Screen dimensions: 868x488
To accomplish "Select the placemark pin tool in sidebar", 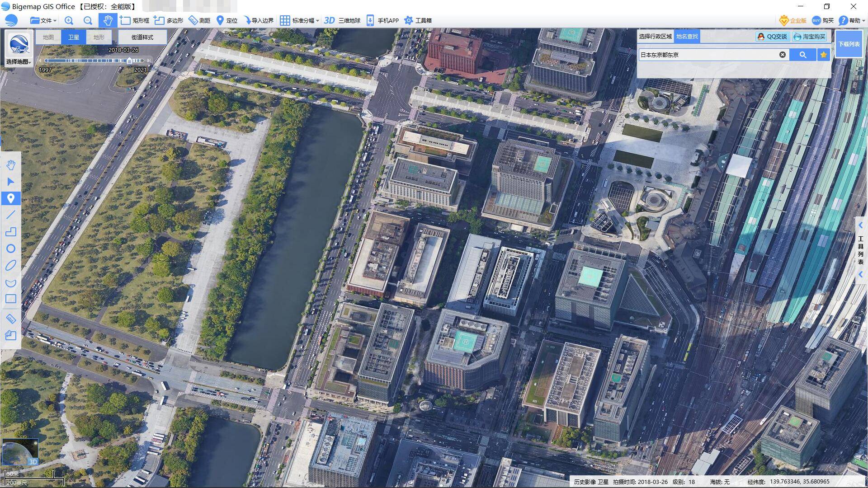I will (11, 198).
